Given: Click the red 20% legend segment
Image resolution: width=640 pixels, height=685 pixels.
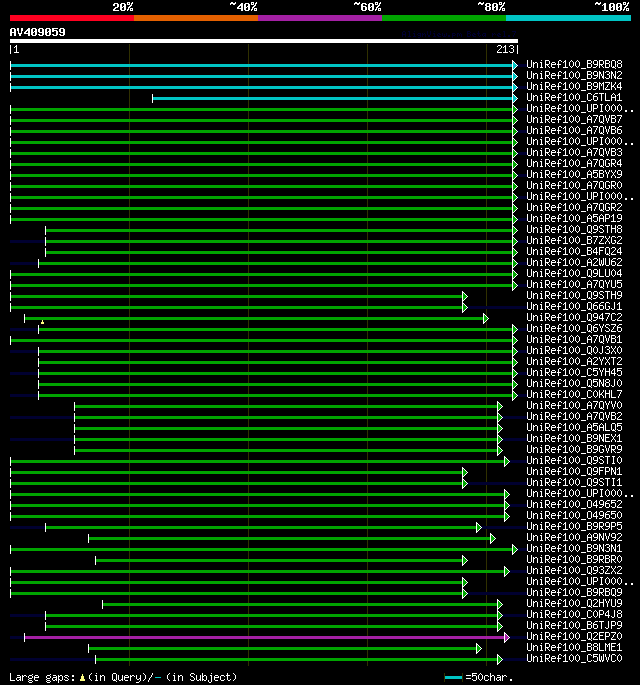Looking at the screenshot, I should [72, 18].
